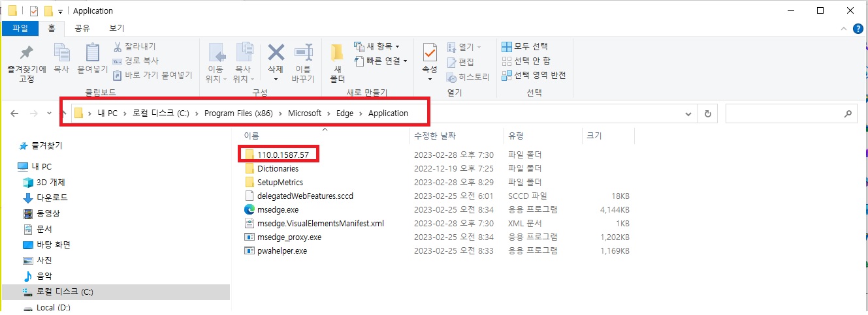Screen dimensions: 868x315
Task: Pin to Quick access (즐겨찾기에 고정)
Action: click(x=26, y=63)
